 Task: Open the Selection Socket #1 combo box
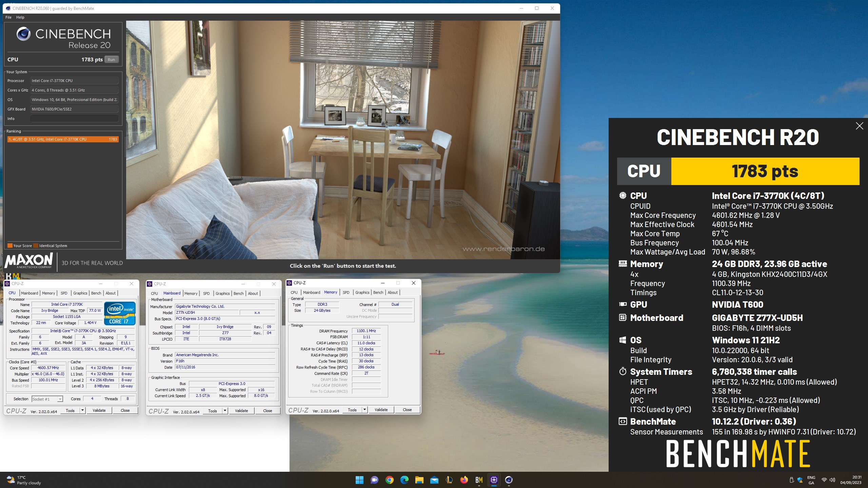(47, 399)
